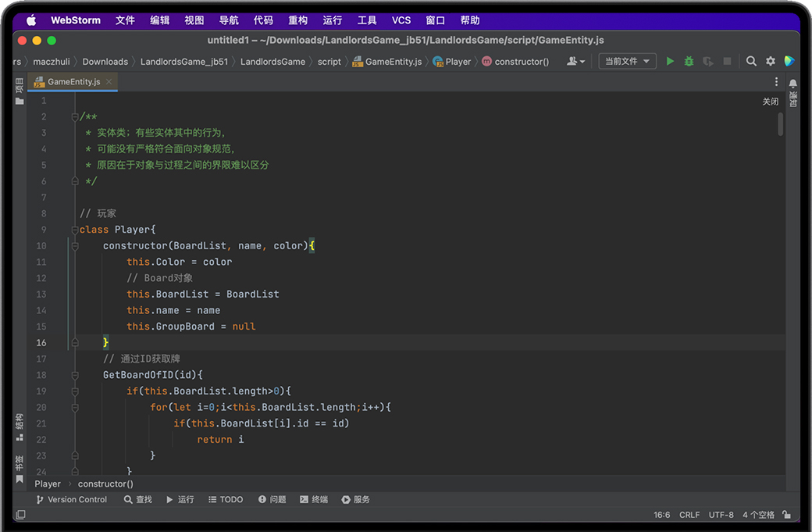This screenshot has width=812, height=532.
Task: Click the editor vertical scrollbar thumb
Action: click(781, 124)
